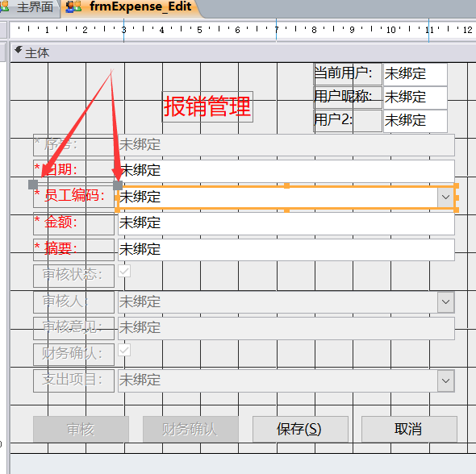
Task: Click the right-edge orange sizing handle of the combo box
Action: coord(457,197)
